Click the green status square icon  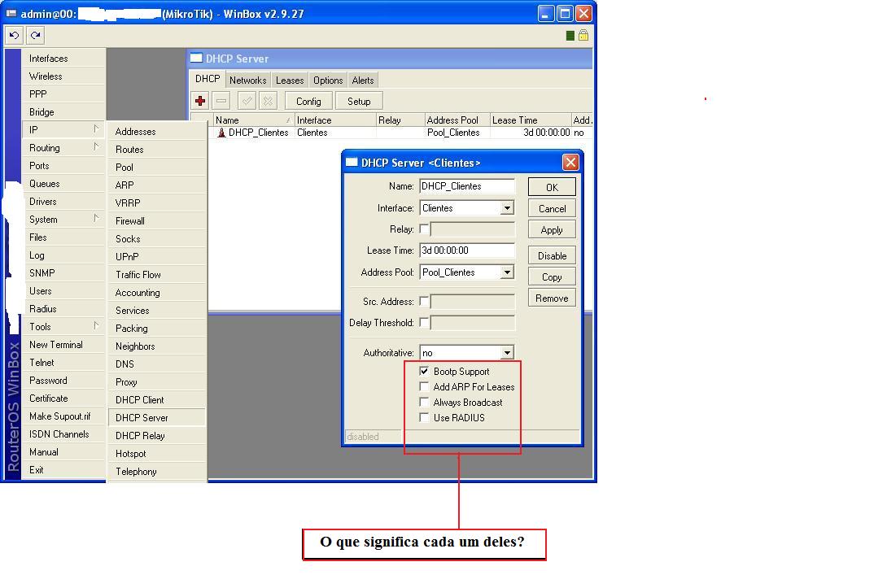[570, 36]
